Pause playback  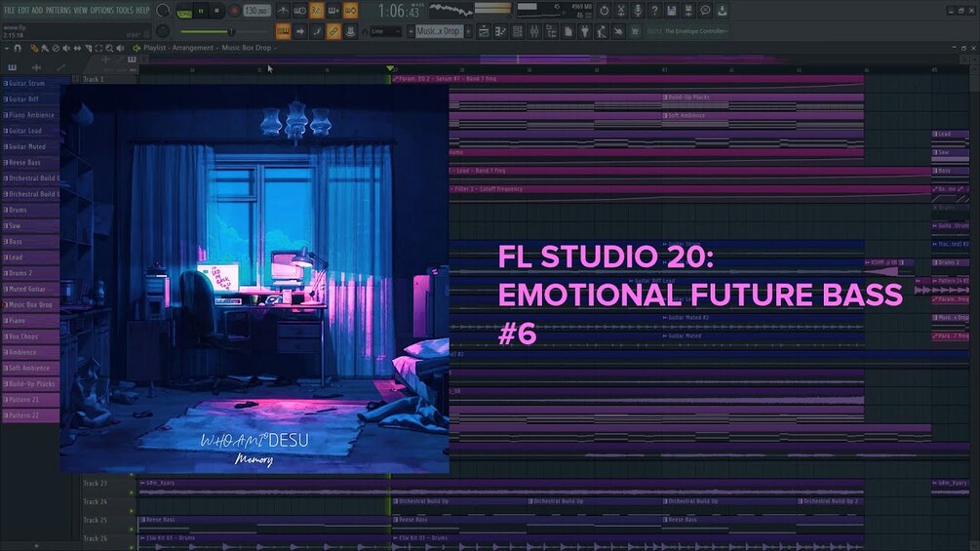[201, 11]
